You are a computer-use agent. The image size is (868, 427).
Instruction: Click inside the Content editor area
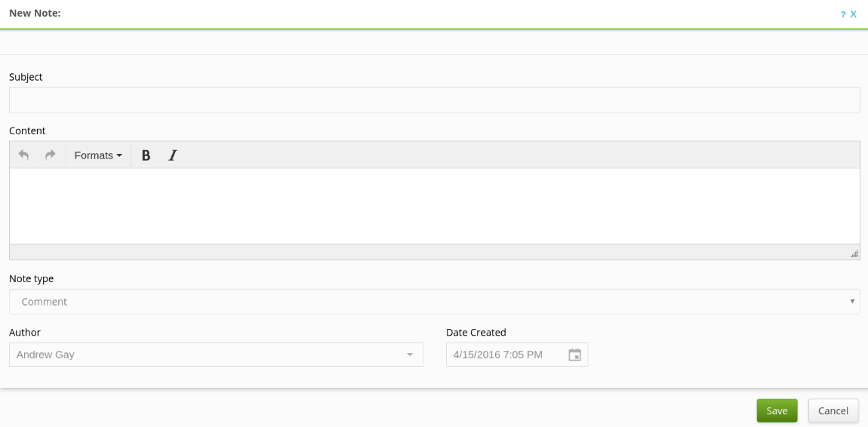434,205
